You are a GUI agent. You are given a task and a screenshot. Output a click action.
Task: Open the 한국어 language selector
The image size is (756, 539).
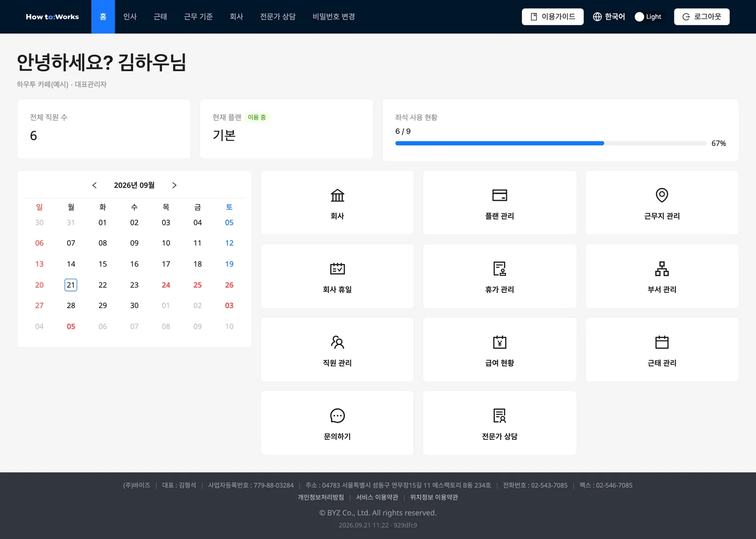(609, 17)
